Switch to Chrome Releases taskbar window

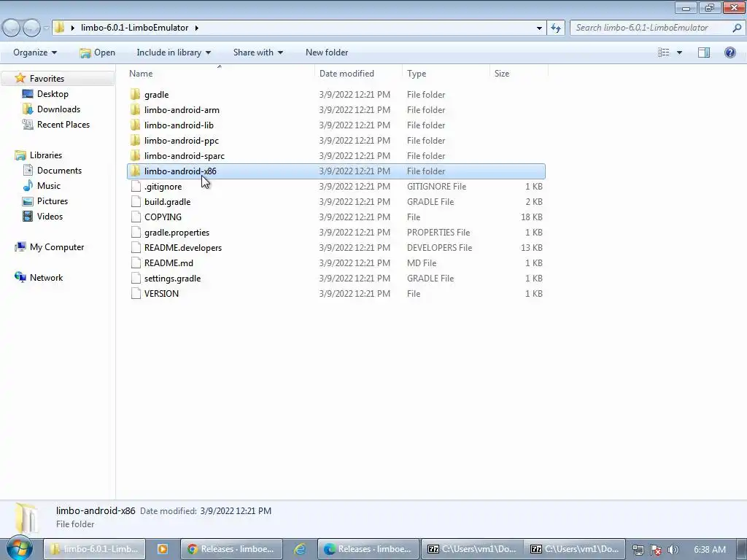pyautogui.click(x=231, y=549)
